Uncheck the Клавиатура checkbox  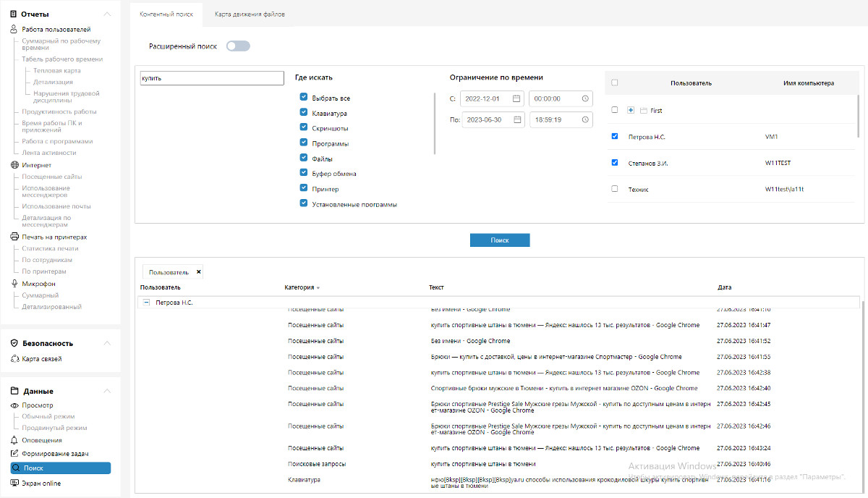(x=304, y=113)
